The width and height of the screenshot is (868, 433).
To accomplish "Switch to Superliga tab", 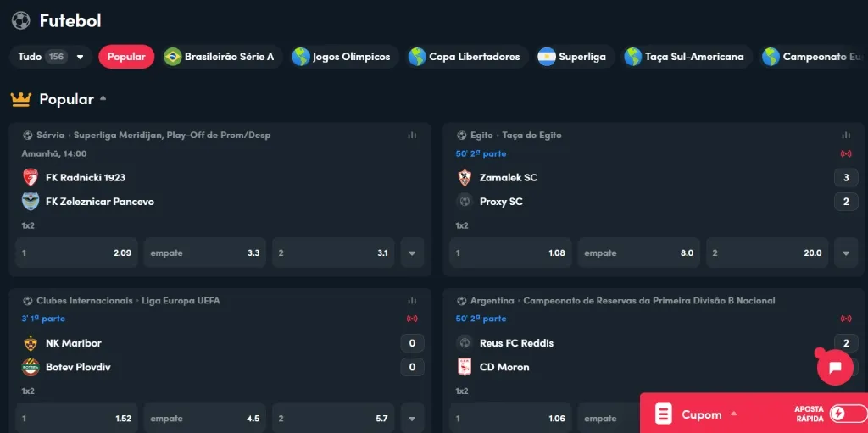I will point(575,57).
